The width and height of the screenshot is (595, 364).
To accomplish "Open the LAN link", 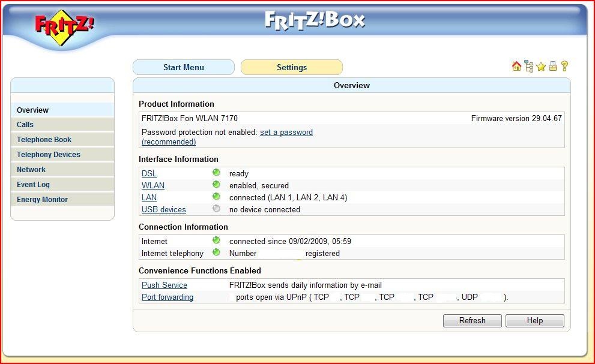I will [149, 197].
